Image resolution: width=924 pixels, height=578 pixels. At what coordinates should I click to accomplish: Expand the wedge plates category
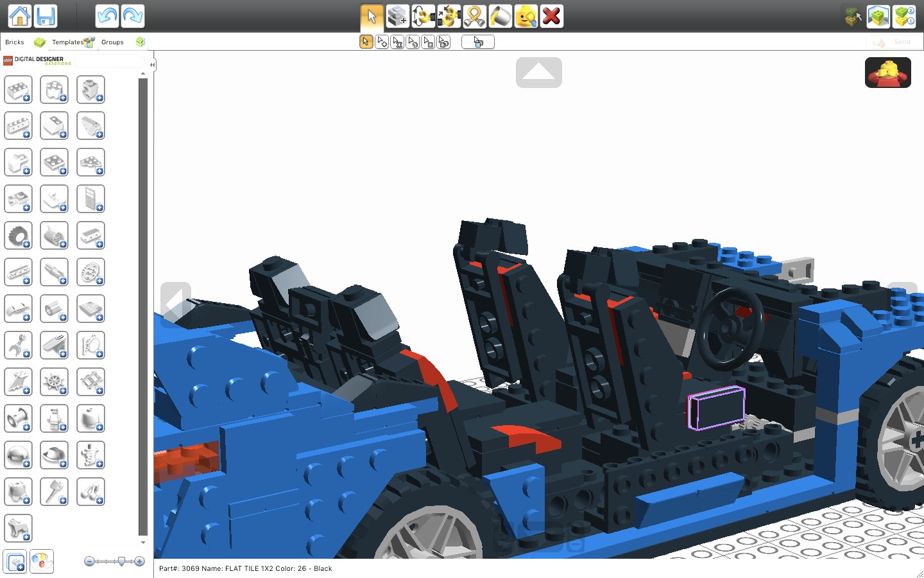click(90, 163)
